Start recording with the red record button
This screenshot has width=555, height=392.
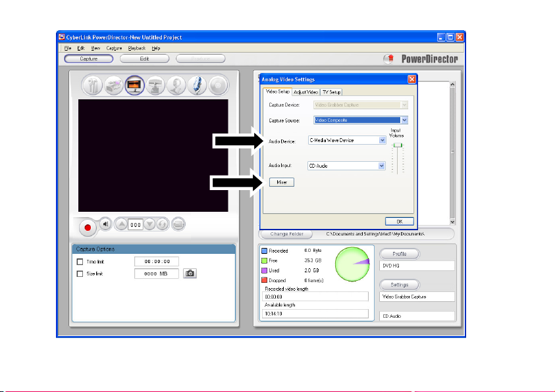88,228
